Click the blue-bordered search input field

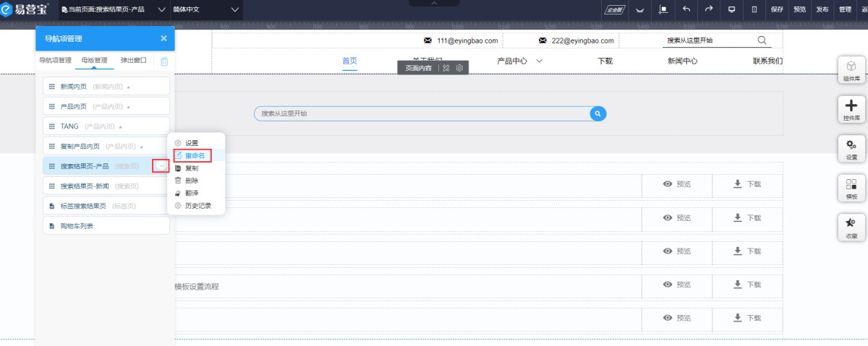click(422, 113)
